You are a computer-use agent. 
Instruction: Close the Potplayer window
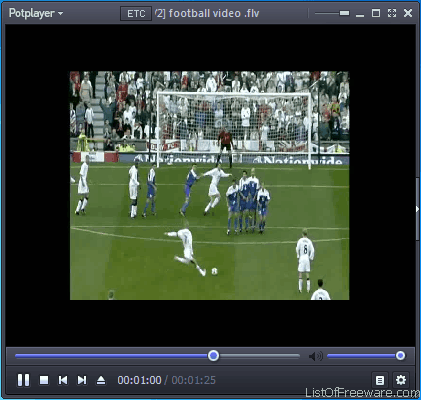coord(408,13)
